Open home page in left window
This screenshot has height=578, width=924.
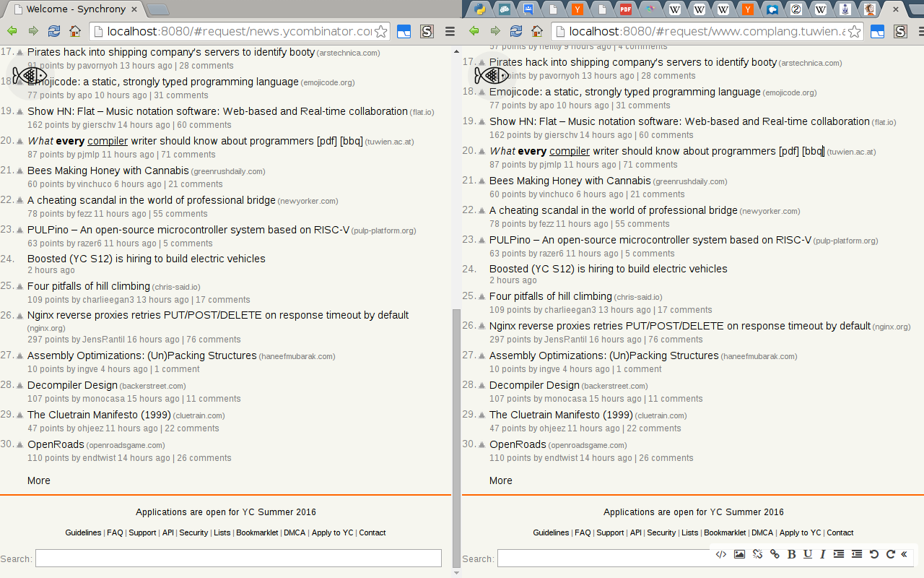75,31
